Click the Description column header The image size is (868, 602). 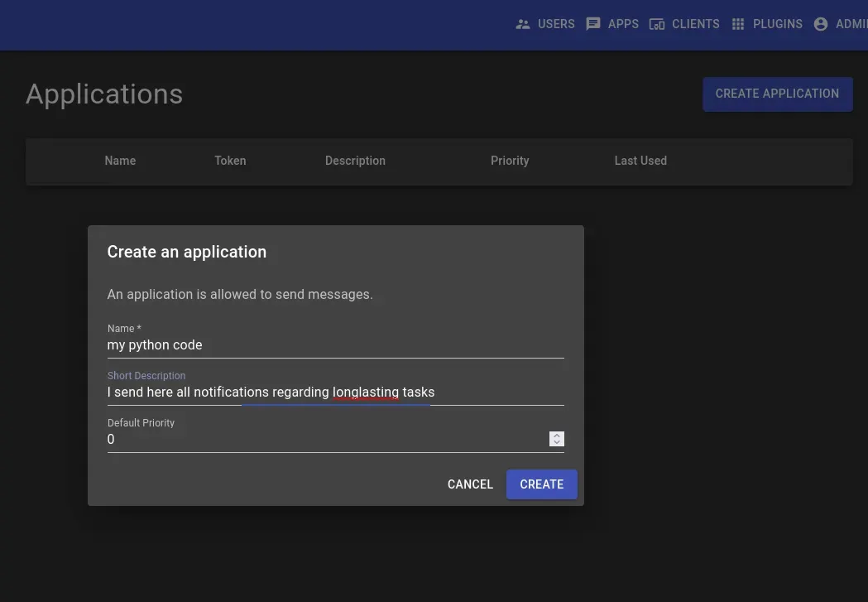coord(355,161)
